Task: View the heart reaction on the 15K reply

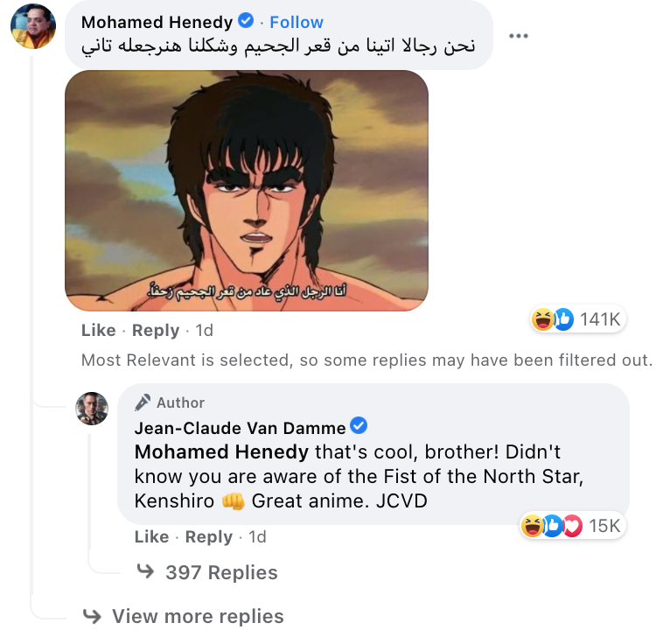Action: 573,526
